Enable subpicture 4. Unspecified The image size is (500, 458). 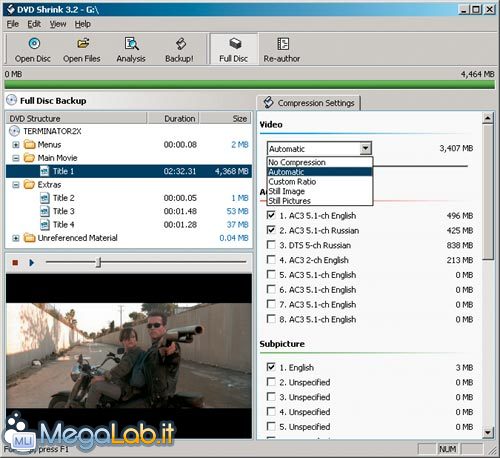coord(271,411)
